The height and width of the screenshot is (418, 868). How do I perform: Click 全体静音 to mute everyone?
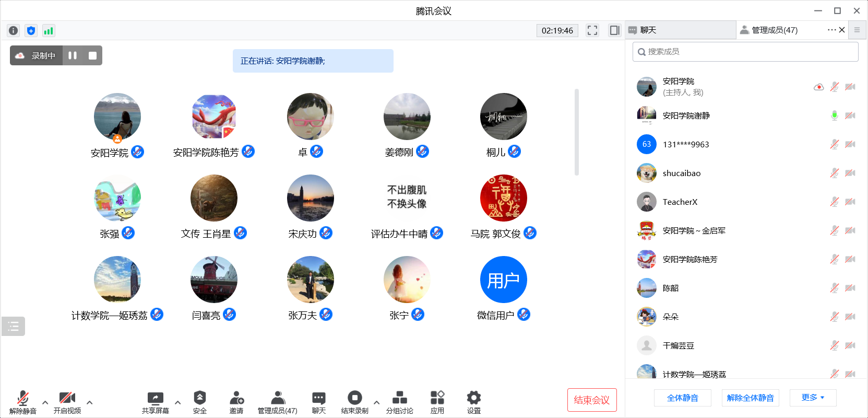(683, 398)
